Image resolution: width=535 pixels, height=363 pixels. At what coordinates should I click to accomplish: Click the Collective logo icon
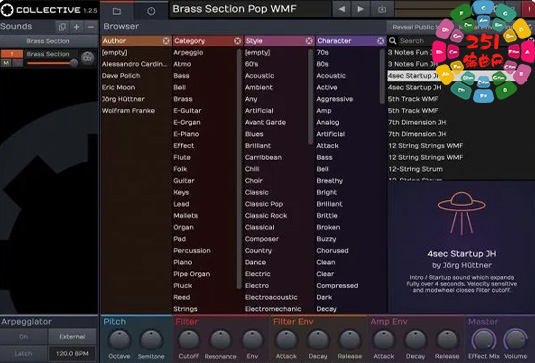click(x=7, y=10)
